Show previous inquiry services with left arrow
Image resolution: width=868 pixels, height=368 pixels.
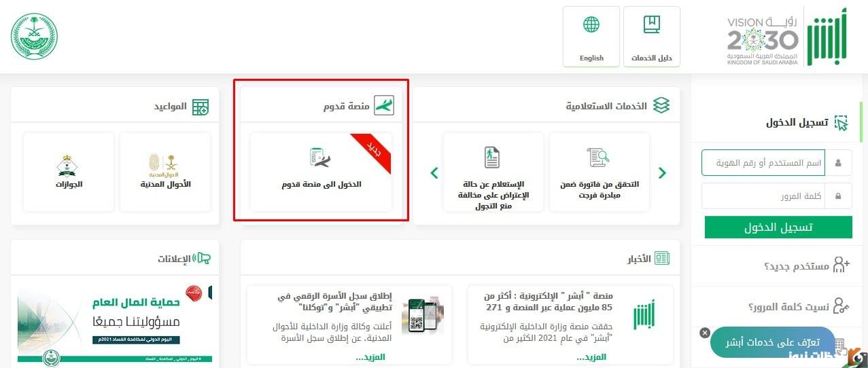tap(434, 172)
